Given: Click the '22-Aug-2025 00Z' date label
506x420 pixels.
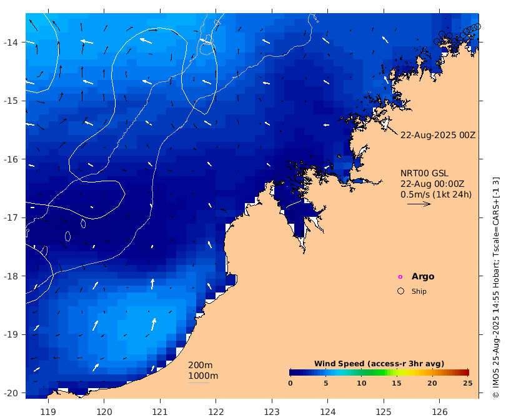Looking at the screenshot, I should pos(438,135).
